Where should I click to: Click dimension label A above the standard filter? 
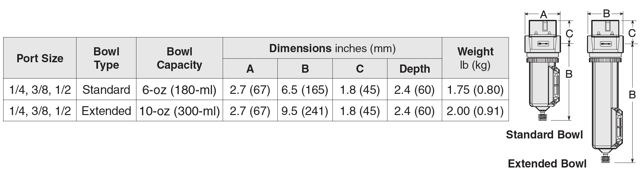(x=543, y=14)
